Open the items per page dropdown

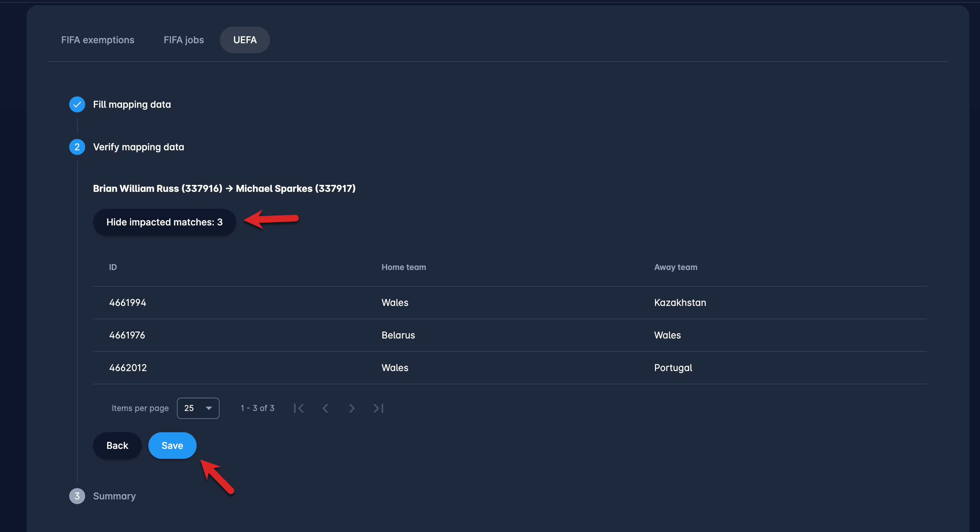point(198,408)
